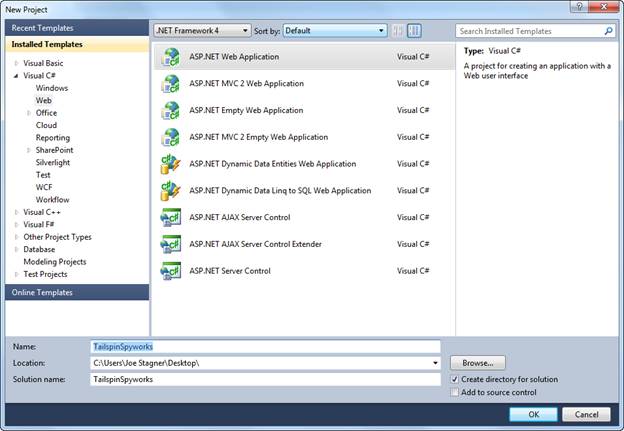Select the Windows category under Visual C#
624x431 pixels.
tap(52, 88)
